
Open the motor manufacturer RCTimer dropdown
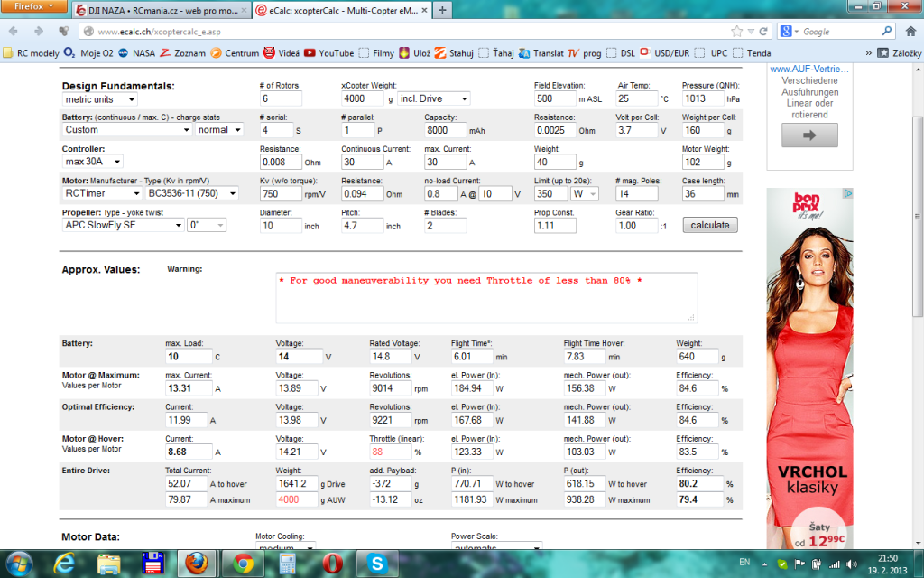pos(101,193)
